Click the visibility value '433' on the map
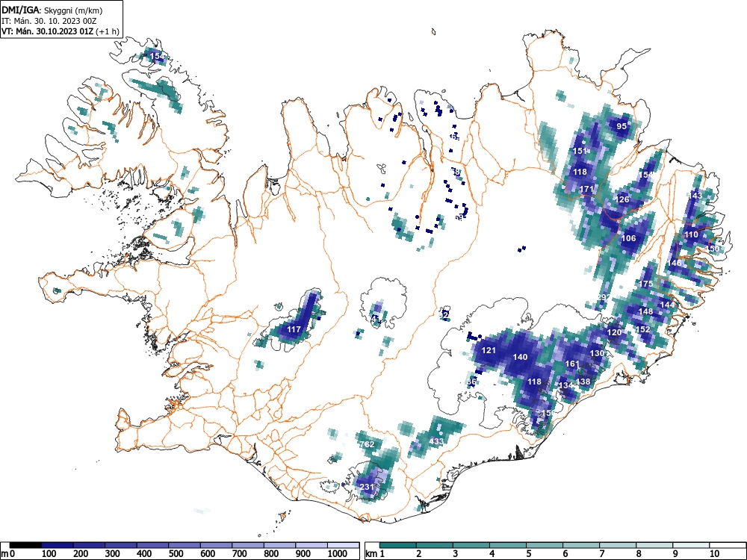 pos(436,441)
